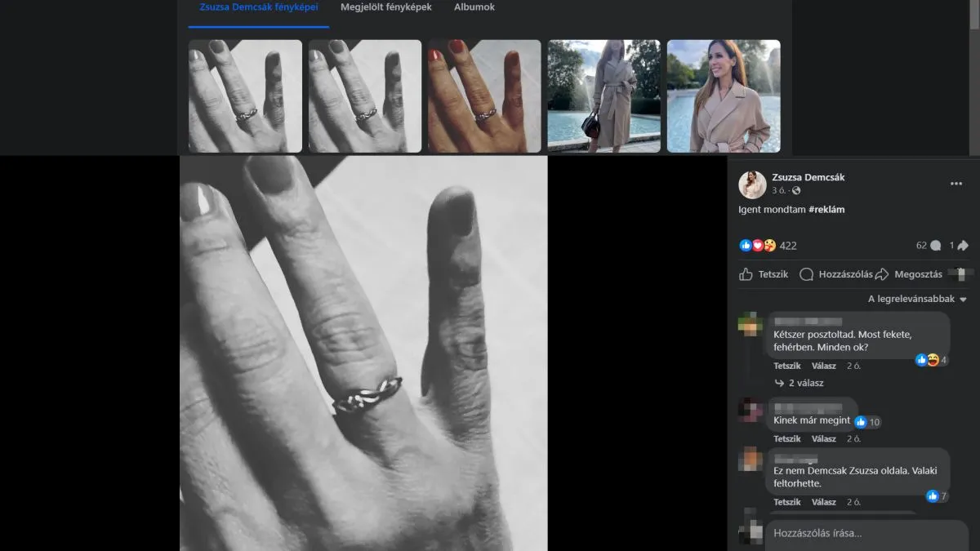The image size is (980, 551).
Task: Click the 3 ó. post timestamp
Action: point(780,190)
